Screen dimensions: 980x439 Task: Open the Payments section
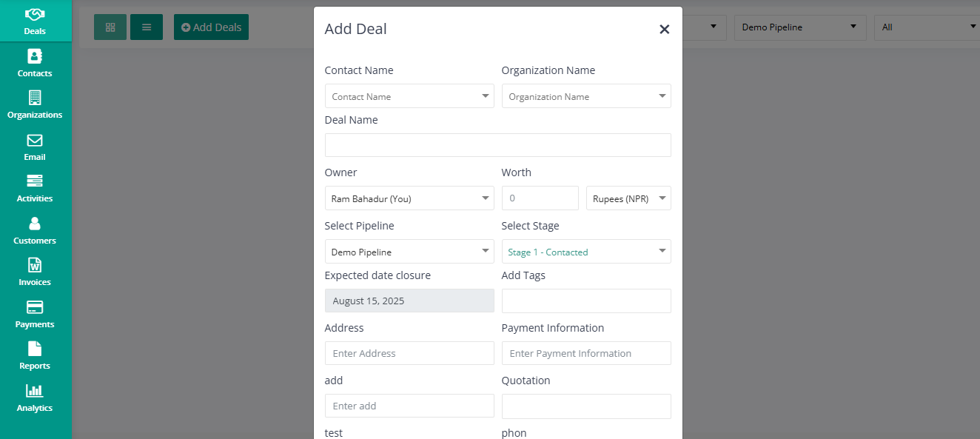34,313
